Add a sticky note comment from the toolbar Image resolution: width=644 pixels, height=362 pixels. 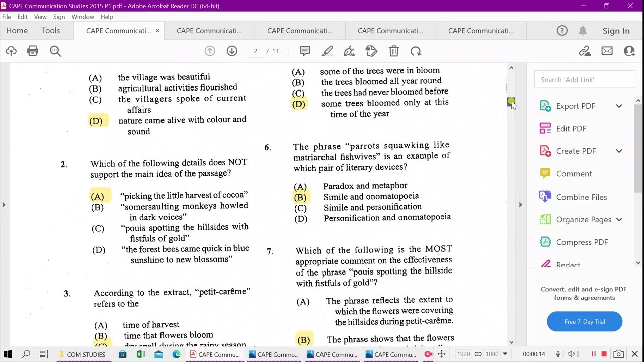tap(305, 51)
